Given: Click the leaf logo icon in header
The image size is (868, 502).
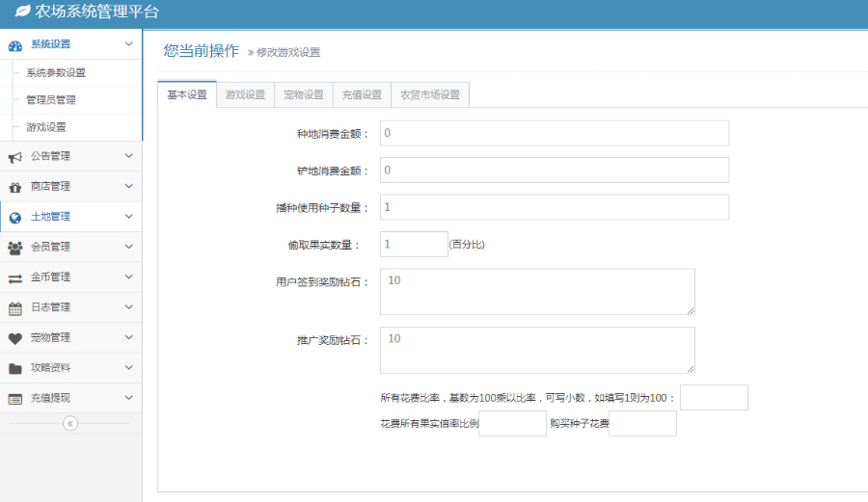Looking at the screenshot, I should [22, 13].
